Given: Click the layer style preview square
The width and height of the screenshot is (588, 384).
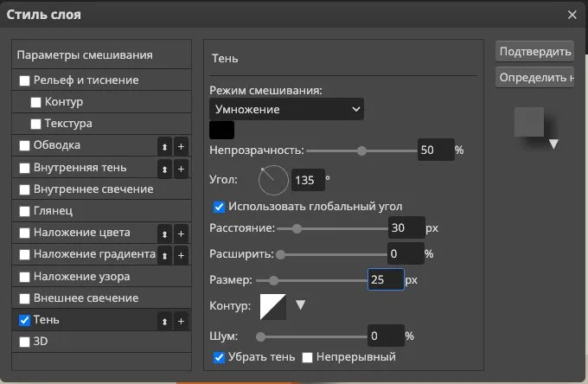Looking at the screenshot, I should click(x=529, y=122).
